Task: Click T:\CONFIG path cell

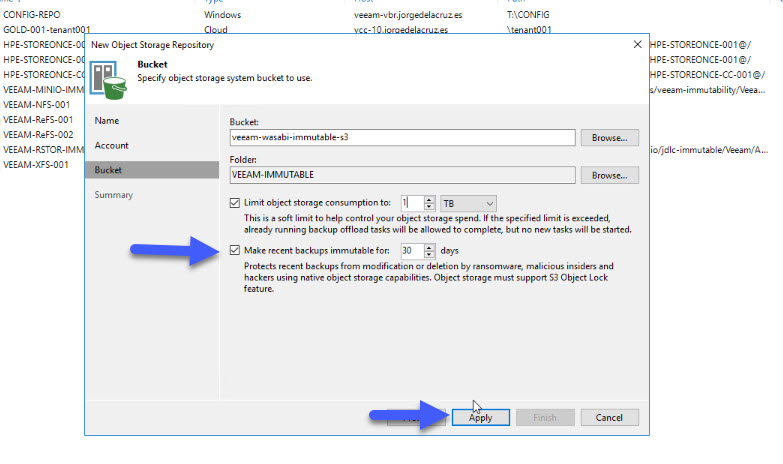Action: [528, 15]
